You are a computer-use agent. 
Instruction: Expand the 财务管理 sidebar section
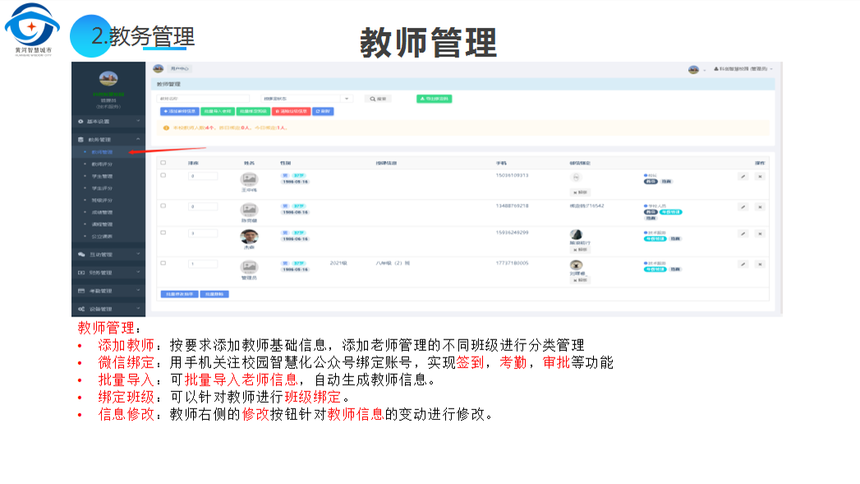pos(108,273)
